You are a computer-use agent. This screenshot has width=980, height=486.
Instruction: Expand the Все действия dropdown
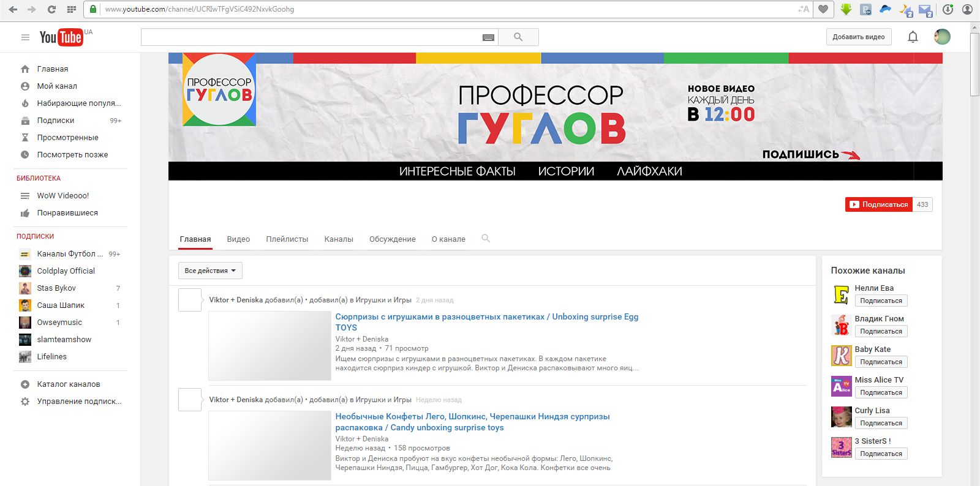tap(210, 271)
